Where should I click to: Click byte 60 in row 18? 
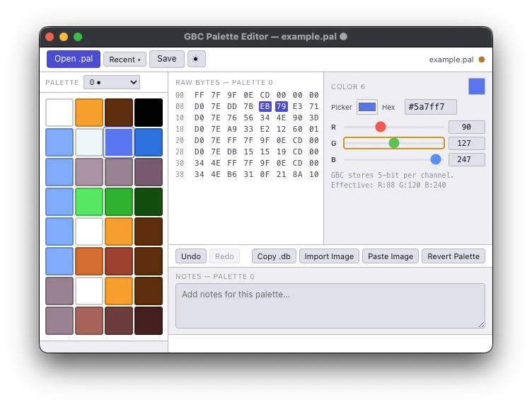point(298,129)
